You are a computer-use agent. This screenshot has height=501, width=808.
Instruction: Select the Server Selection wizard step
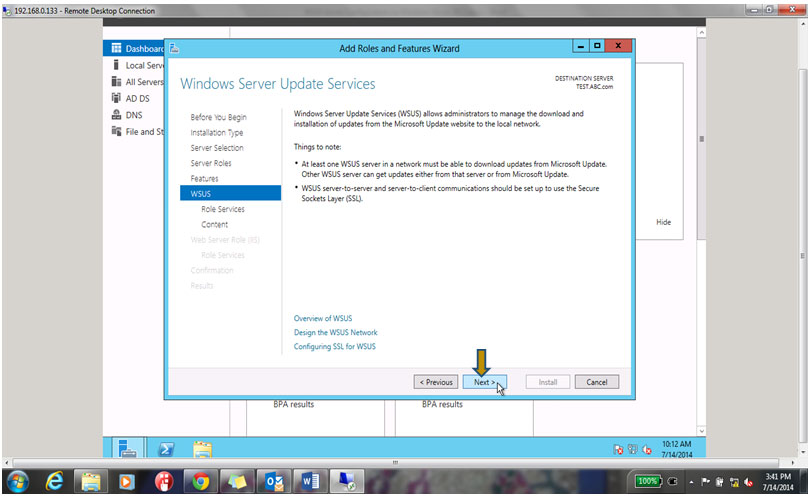tap(217, 148)
